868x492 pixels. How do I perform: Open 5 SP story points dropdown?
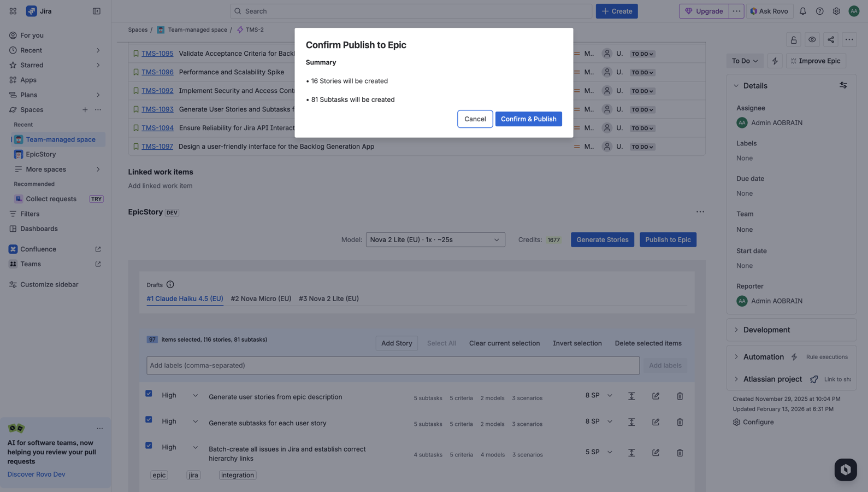coord(599,452)
